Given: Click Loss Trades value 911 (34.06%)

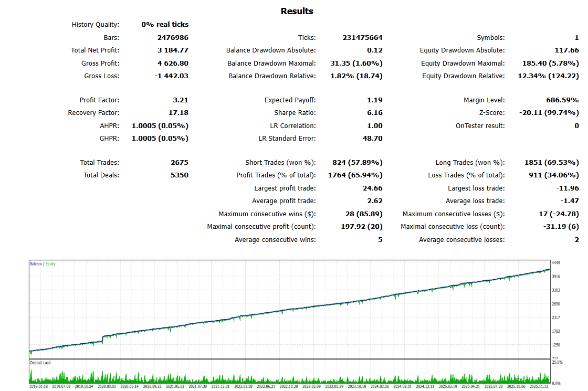Looking at the screenshot, I should (554, 175).
